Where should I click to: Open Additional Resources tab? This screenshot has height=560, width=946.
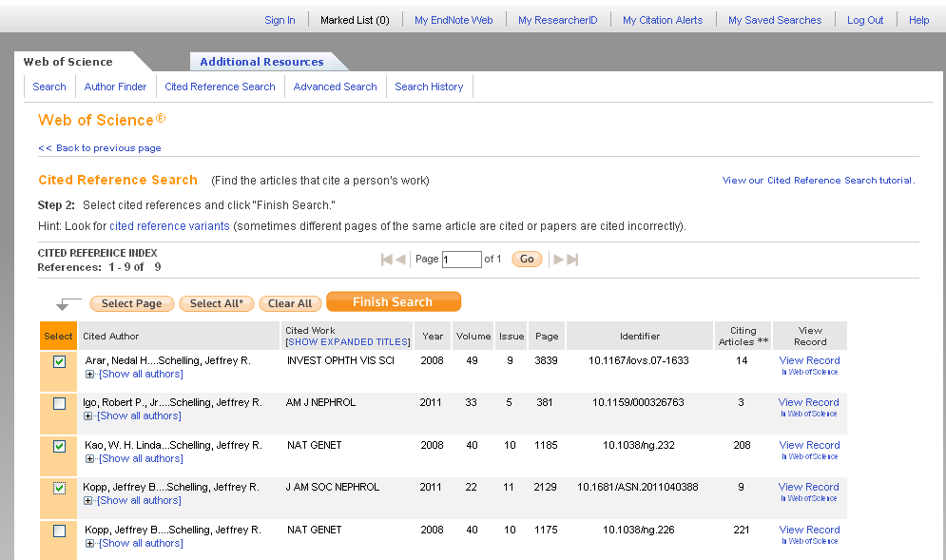pyautogui.click(x=261, y=62)
